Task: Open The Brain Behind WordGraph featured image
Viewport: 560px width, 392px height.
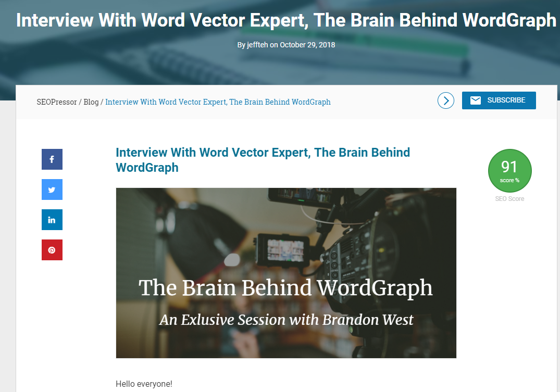Action: tap(286, 273)
